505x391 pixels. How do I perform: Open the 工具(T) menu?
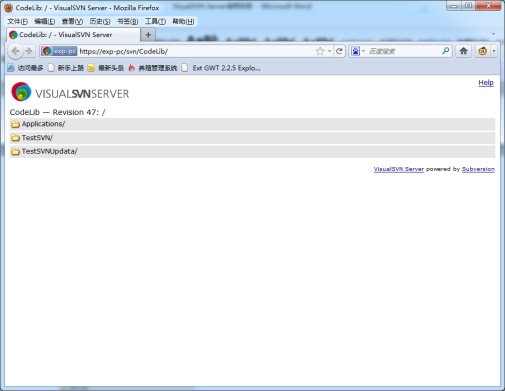point(155,21)
